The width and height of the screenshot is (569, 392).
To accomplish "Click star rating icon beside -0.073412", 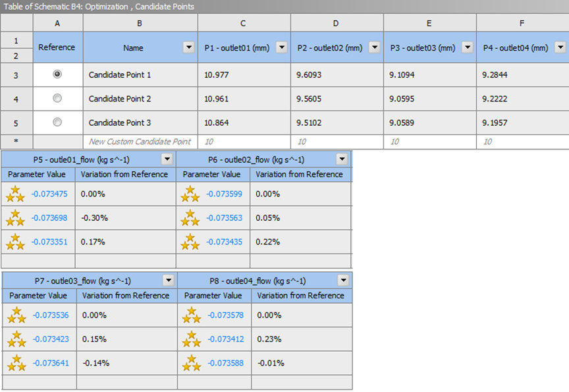I will tap(192, 339).
